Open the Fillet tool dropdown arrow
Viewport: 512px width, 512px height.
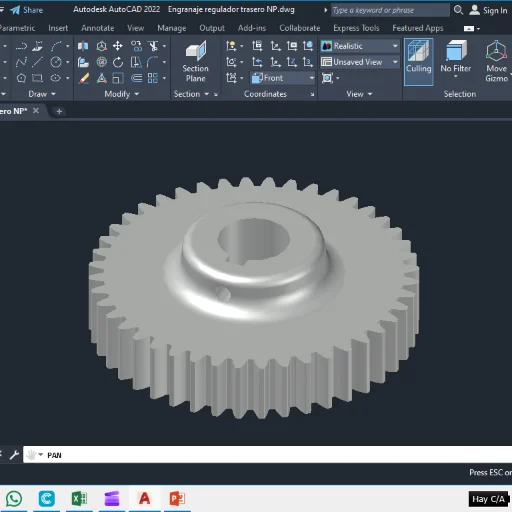pos(164,62)
